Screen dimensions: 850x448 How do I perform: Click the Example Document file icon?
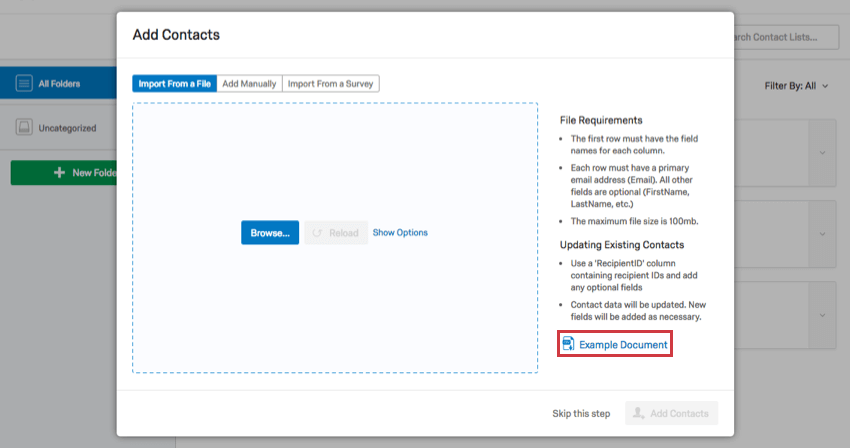(568, 344)
